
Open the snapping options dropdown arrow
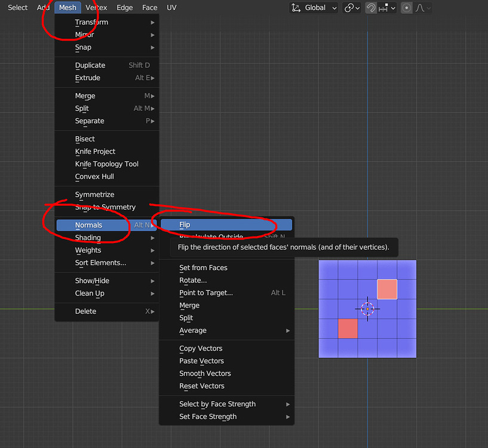[392, 8]
